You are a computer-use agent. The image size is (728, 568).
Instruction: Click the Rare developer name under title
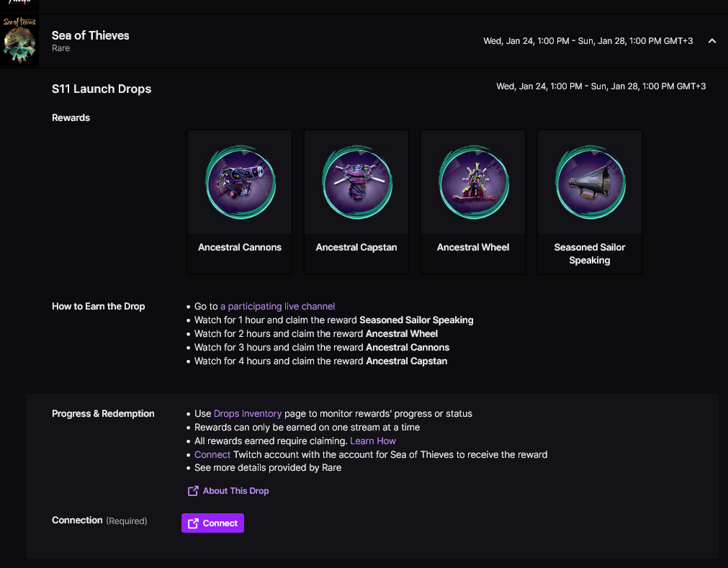pos(60,48)
